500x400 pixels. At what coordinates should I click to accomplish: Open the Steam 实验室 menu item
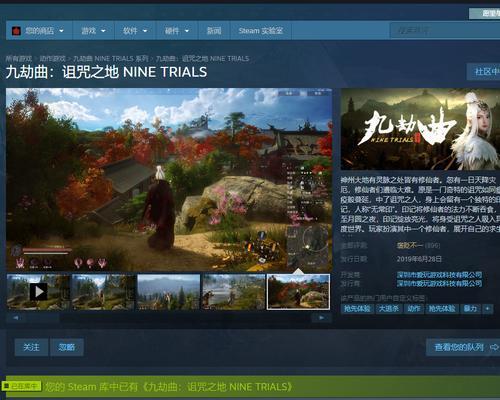pos(261,31)
